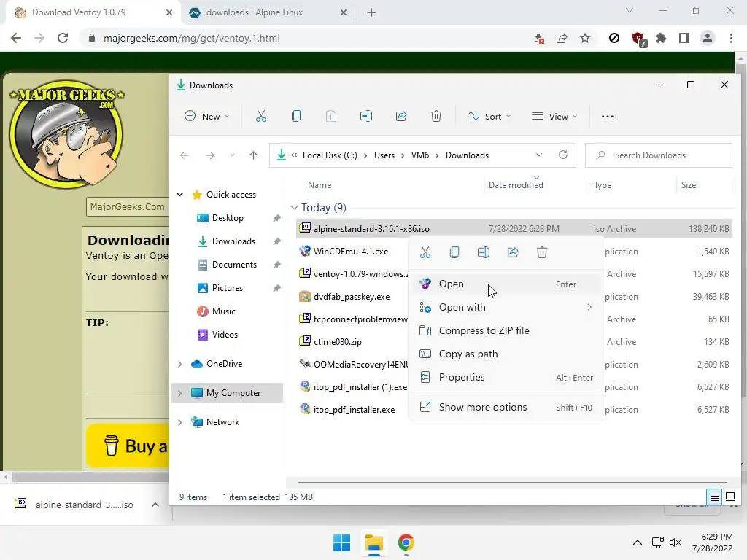This screenshot has height=560, width=747.
Task: Select Compress to ZIP file
Action: click(x=506, y=330)
